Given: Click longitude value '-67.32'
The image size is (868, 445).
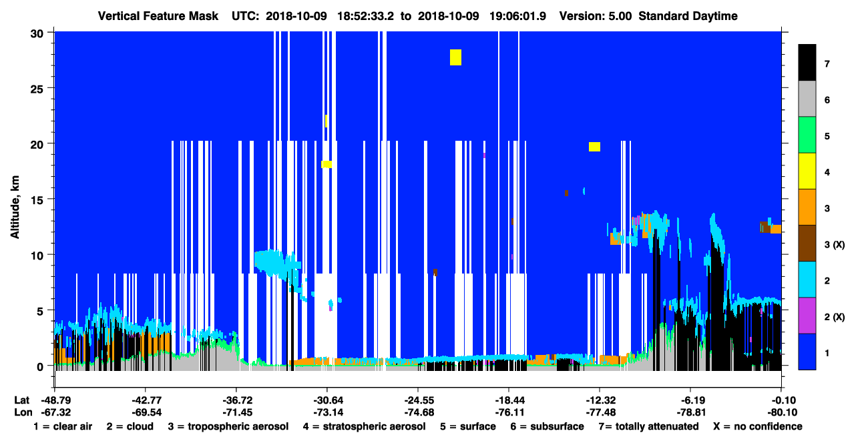Looking at the screenshot, I should click(55, 412).
